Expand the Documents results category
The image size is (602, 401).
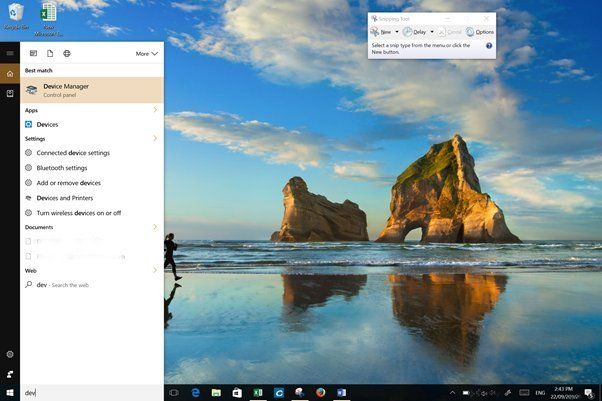[x=155, y=227]
